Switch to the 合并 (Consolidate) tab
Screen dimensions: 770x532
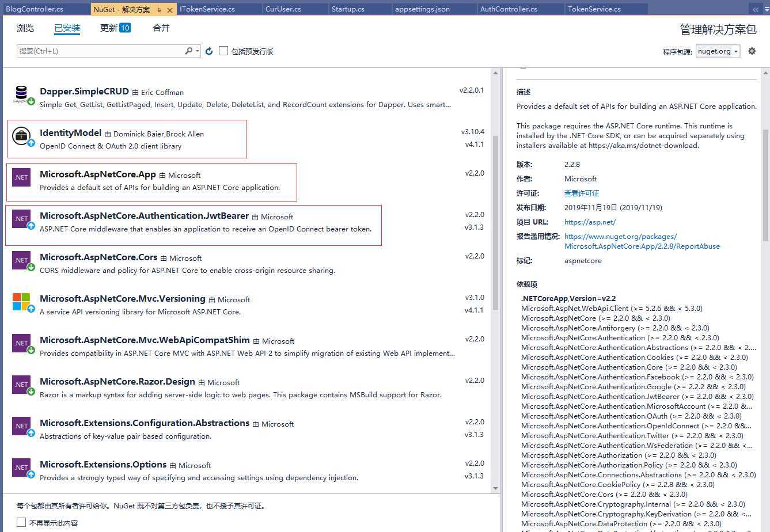point(161,28)
